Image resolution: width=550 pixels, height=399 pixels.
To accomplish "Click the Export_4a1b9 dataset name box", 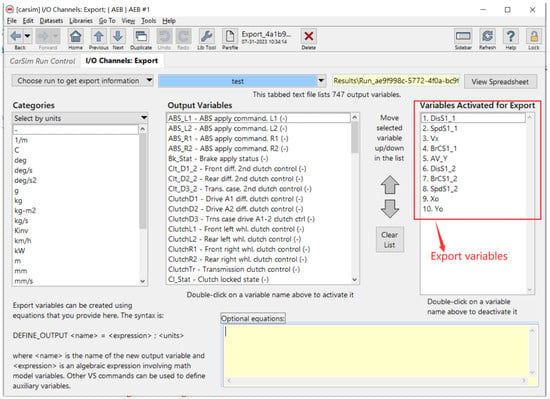I will pos(267,37).
